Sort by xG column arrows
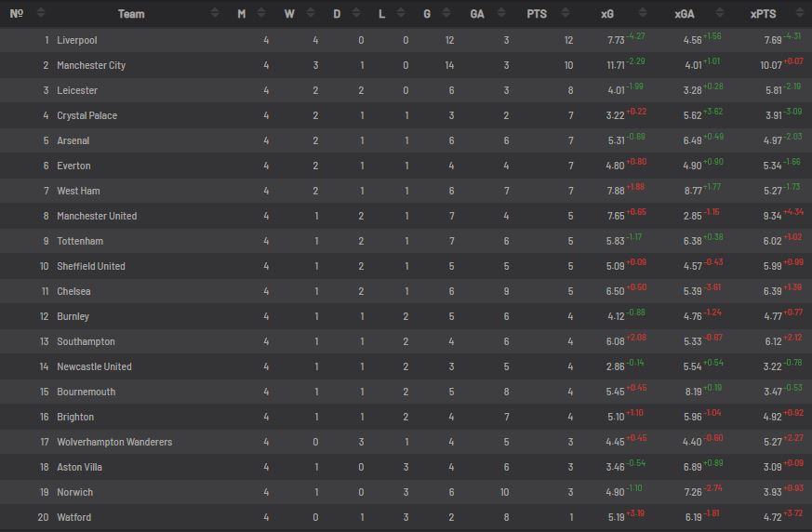The image size is (812, 532). pyautogui.click(x=643, y=13)
